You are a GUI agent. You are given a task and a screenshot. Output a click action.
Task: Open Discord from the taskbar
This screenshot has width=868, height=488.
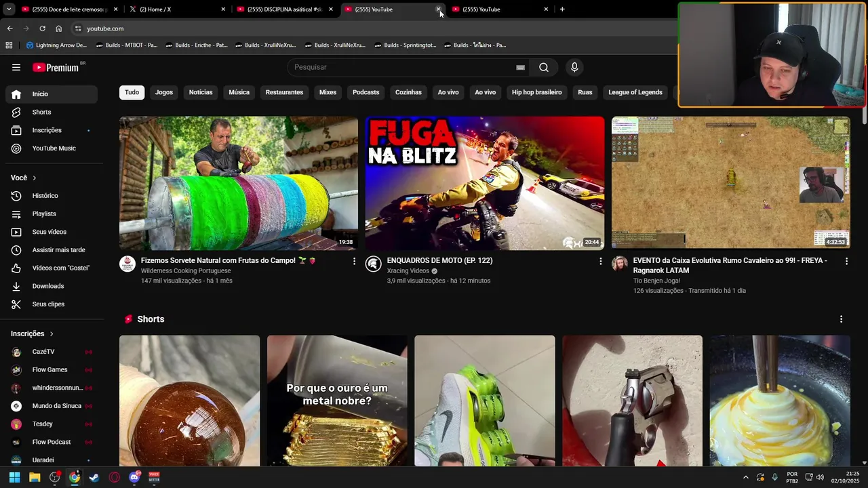tap(134, 477)
